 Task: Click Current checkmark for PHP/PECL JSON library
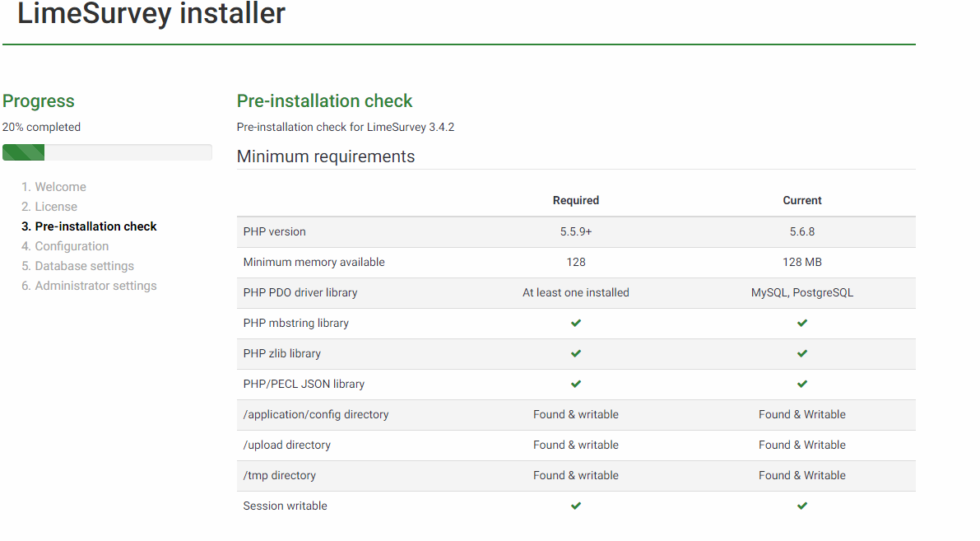[802, 385]
